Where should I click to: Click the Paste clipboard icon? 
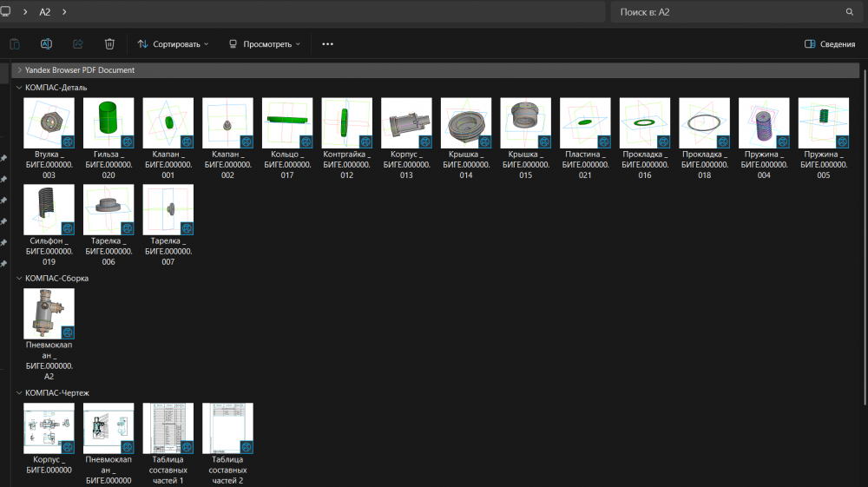[15, 43]
